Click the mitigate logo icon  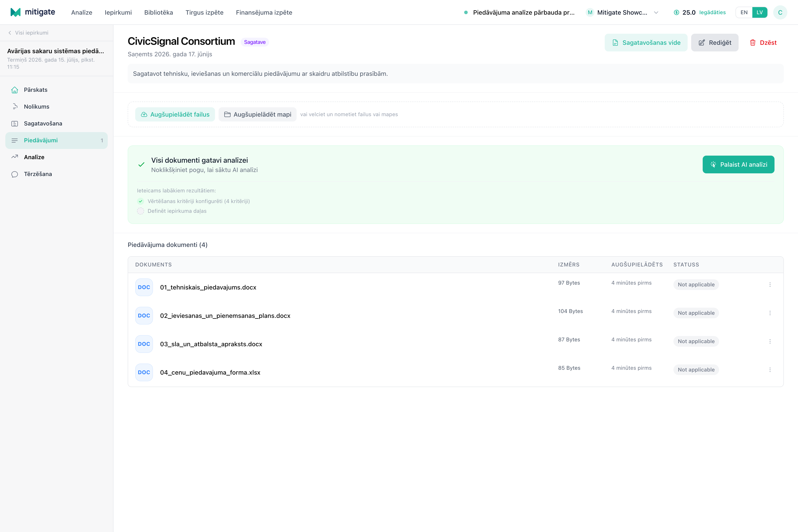pos(16,12)
